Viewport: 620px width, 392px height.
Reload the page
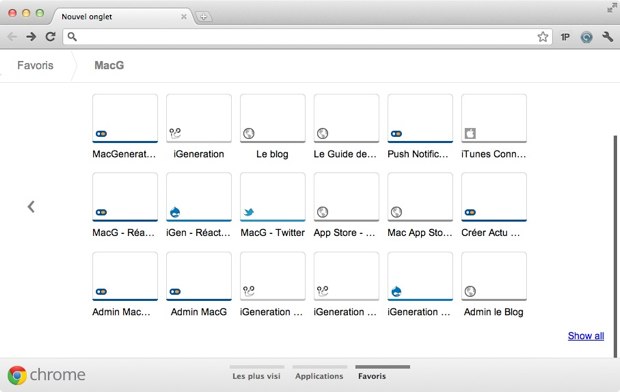click(x=50, y=37)
